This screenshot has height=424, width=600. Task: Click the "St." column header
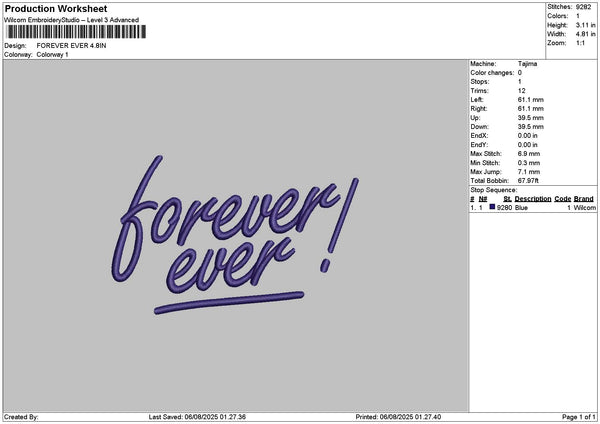(x=507, y=199)
